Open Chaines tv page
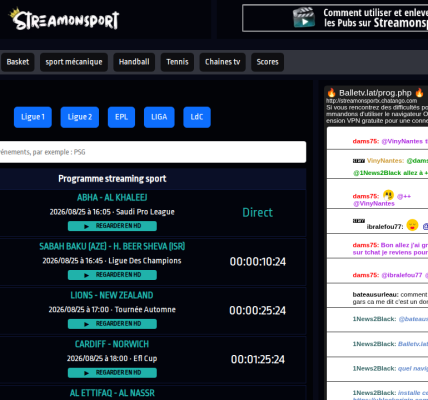 pyautogui.click(x=223, y=62)
